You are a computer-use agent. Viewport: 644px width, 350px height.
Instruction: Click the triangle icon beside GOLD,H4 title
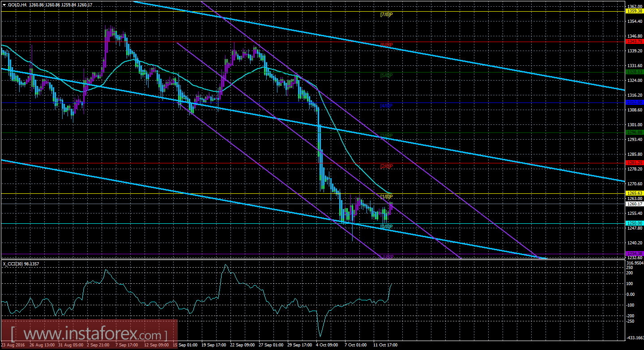4,4
